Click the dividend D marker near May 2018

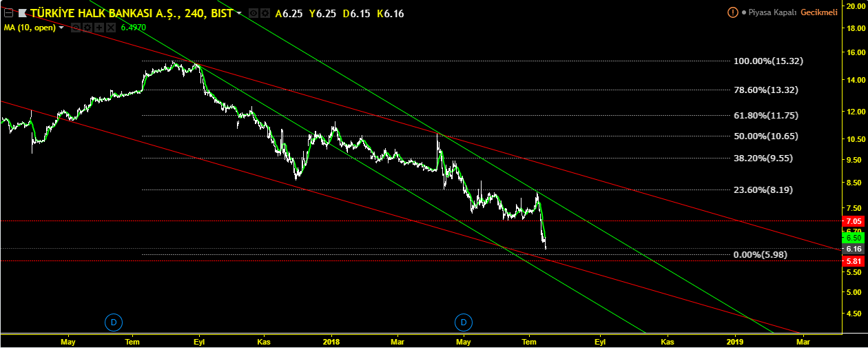click(x=464, y=322)
